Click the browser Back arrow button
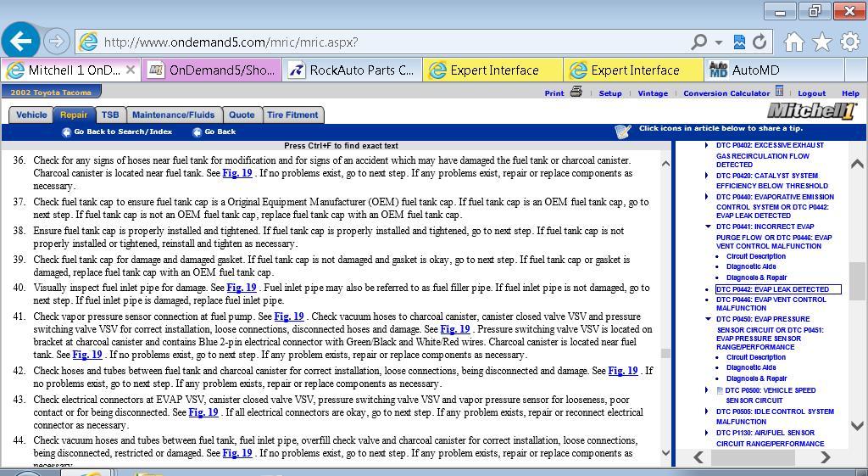 (20, 41)
